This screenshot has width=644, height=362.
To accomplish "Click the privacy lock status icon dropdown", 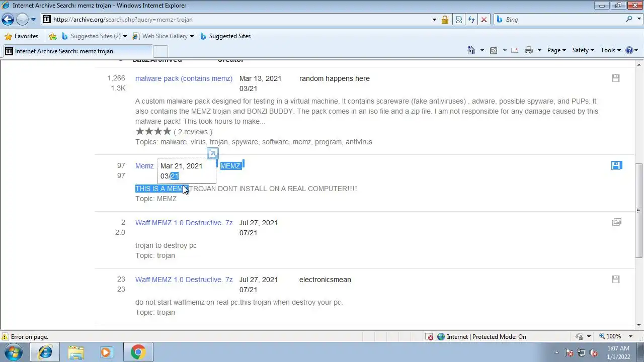I will coord(582,337).
